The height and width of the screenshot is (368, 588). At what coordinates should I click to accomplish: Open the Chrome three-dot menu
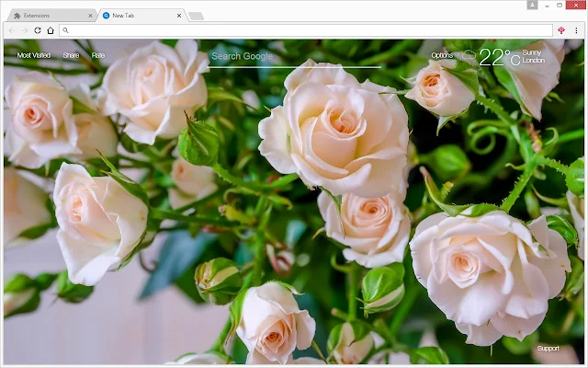(576, 30)
